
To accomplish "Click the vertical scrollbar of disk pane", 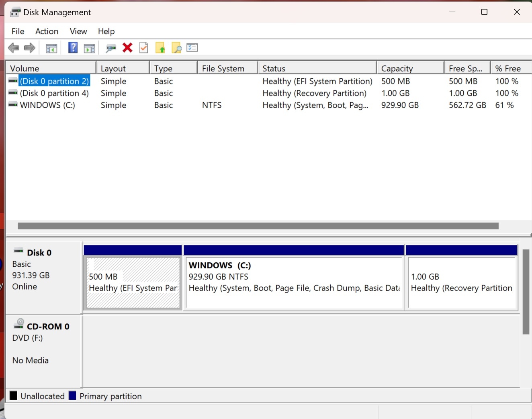I will (x=526, y=292).
